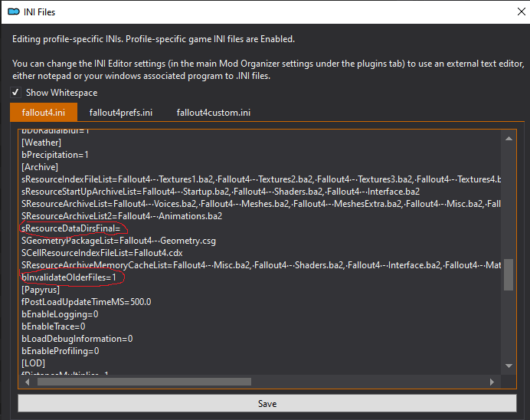Click the horizontal scrollbar thumb
The image size is (530, 420).
(x=144, y=382)
